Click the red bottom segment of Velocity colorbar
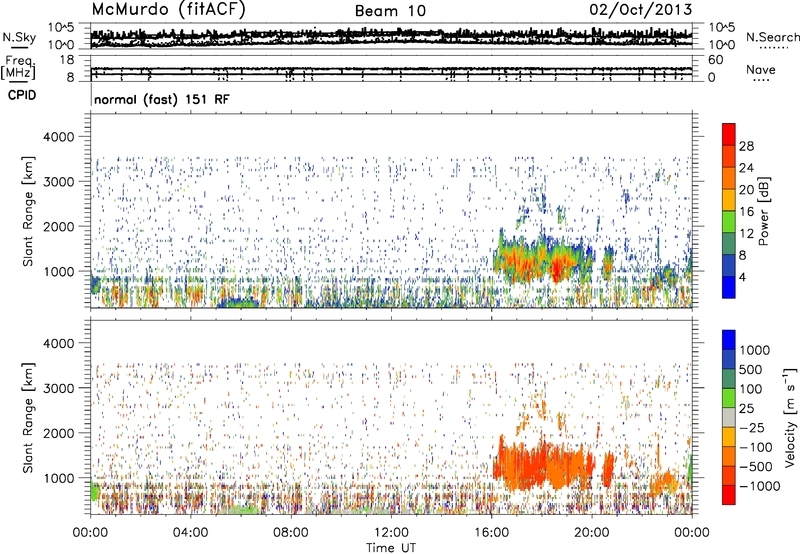 (x=729, y=495)
